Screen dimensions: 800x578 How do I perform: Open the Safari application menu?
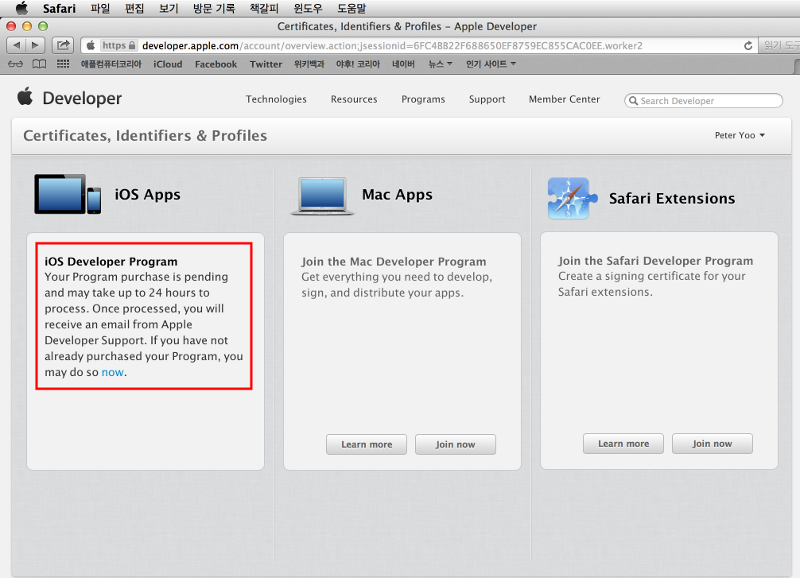tap(59, 8)
